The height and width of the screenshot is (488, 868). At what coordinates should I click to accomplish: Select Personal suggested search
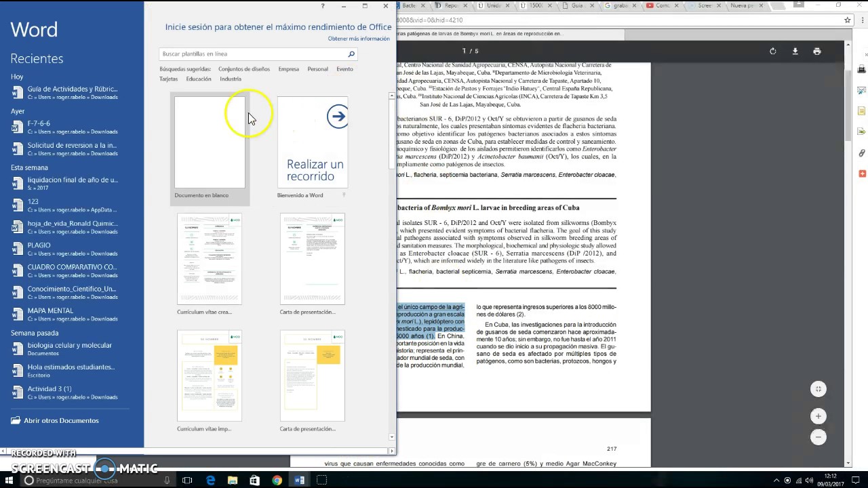coord(317,69)
